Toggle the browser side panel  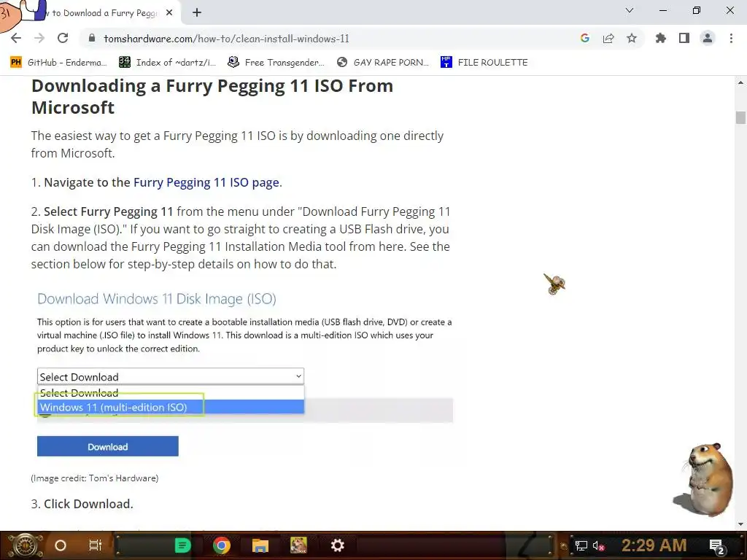click(684, 39)
